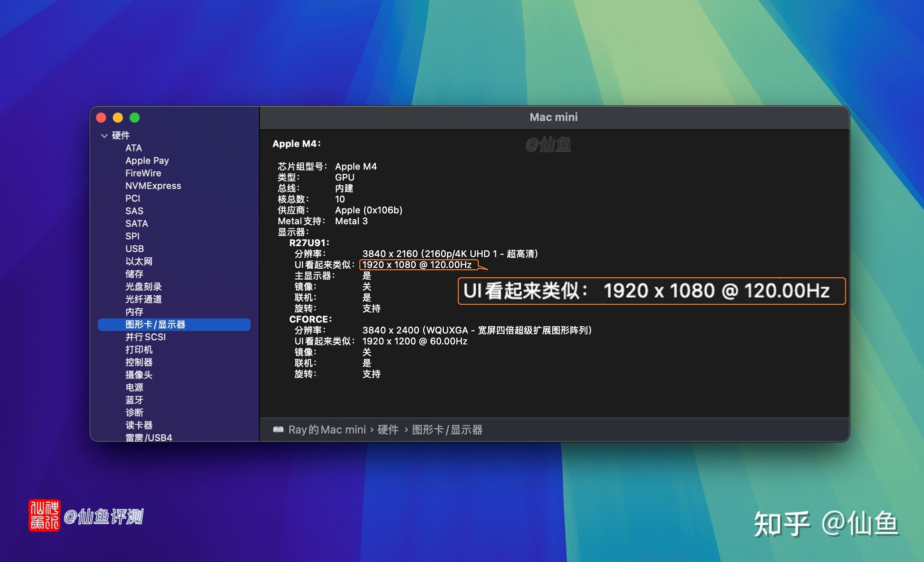Viewport: 924px width, 562px height.
Task: Select 图形卡/显示器 in the hardware sidebar
Action: tap(156, 324)
